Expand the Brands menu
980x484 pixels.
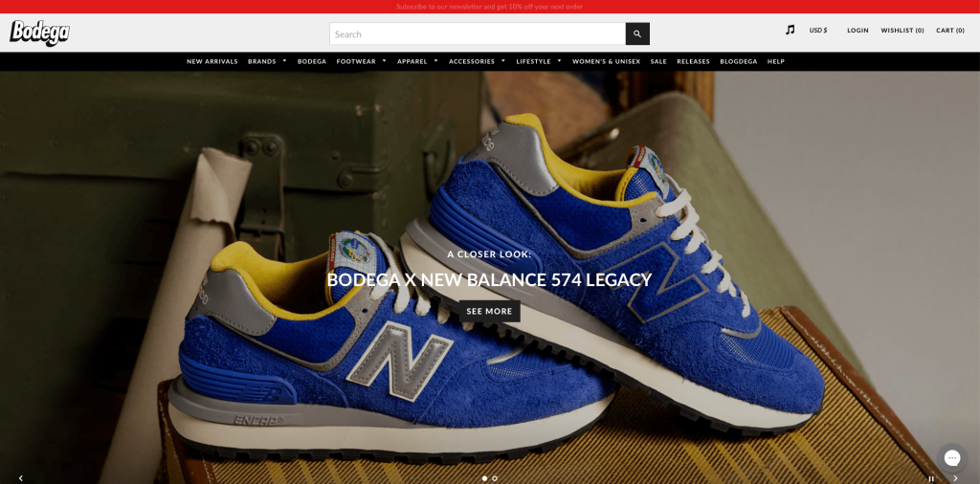267,61
